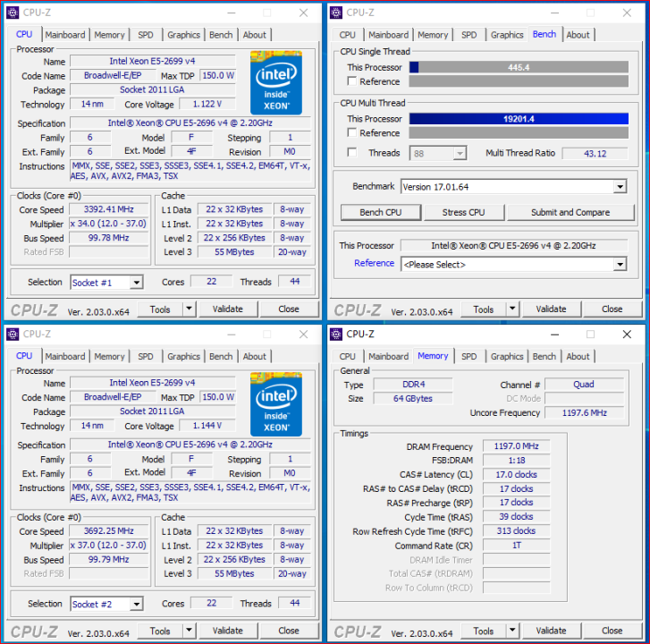
Task: Enable the Reference checkbox under CPU Multi Thread
Action: tap(352, 133)
